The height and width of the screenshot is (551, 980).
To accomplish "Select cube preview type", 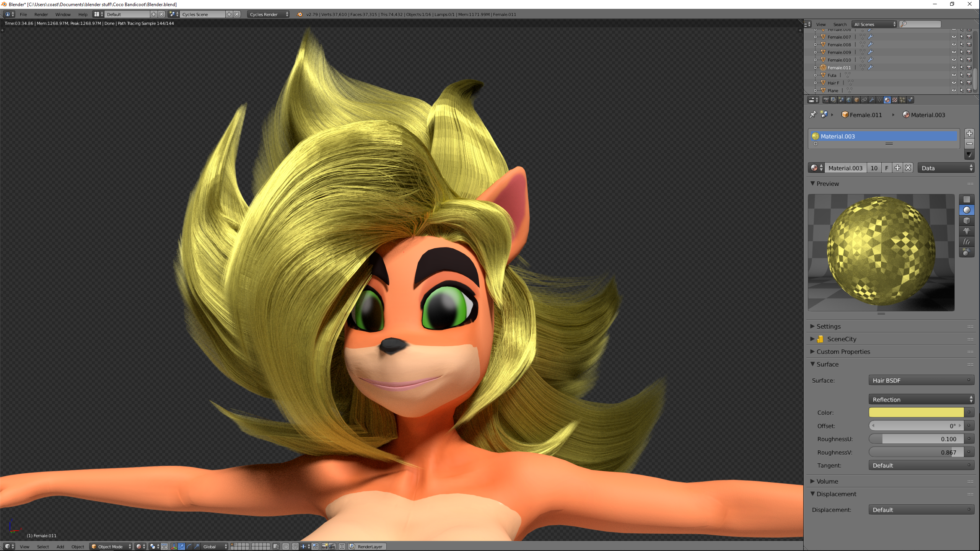I will click(x=967, y=221).
